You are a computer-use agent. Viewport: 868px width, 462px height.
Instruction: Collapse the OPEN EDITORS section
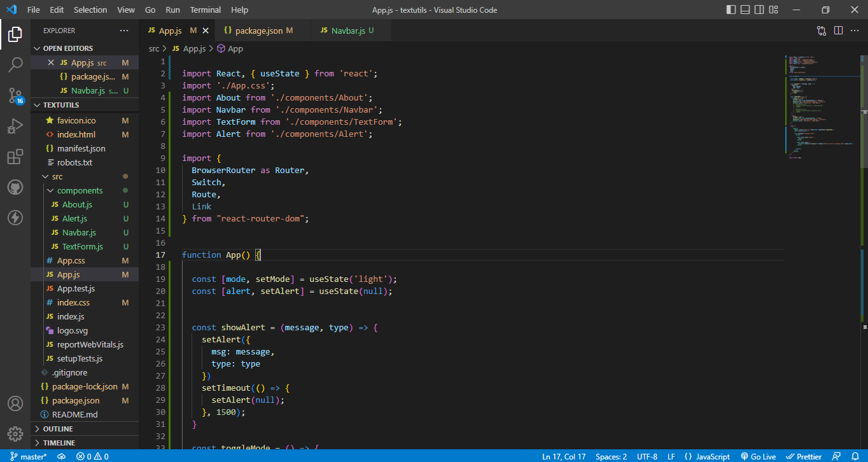point(85,48)
